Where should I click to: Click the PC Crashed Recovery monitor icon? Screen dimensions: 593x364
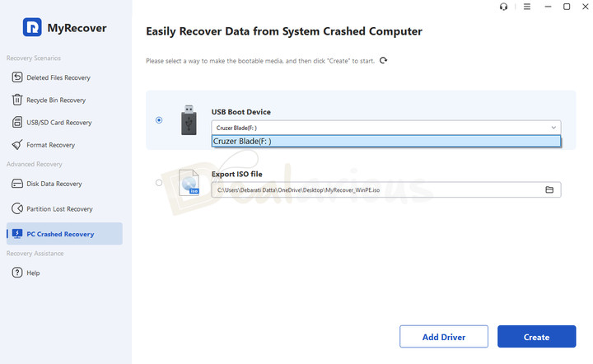(x=17, y=234)
